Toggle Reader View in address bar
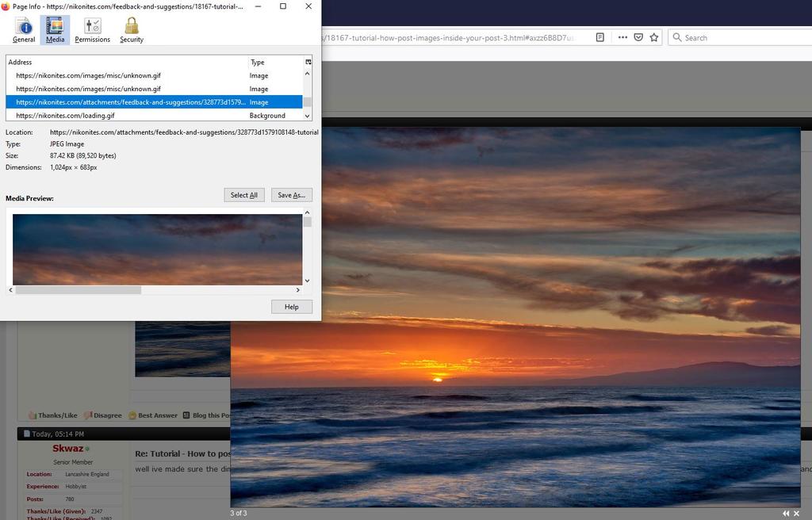 (x=600, y=37)
